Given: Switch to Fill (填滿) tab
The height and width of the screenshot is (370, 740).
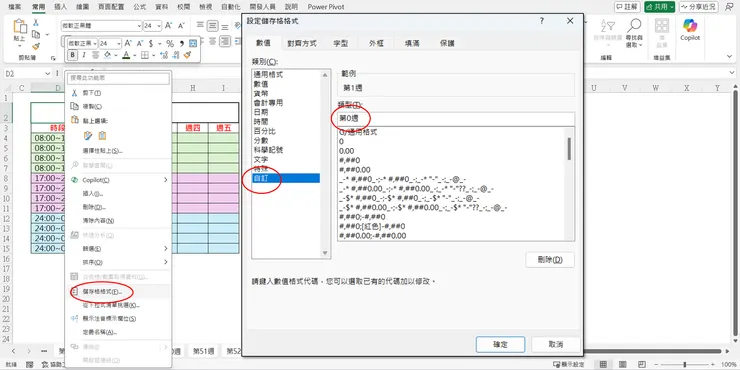Looking at the screenshot, I should click(412, 43).
